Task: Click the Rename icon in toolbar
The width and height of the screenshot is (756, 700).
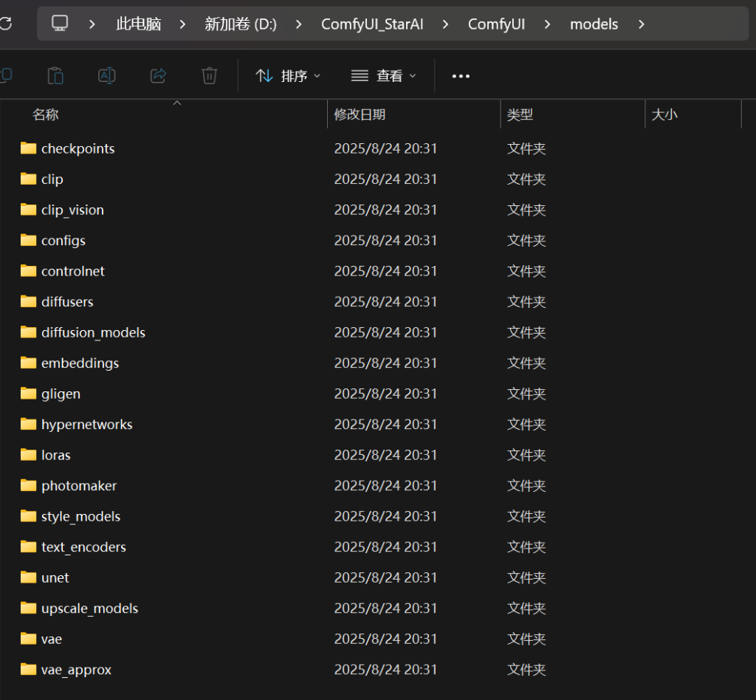Action: pyautogui.click(x=107, y=75)
